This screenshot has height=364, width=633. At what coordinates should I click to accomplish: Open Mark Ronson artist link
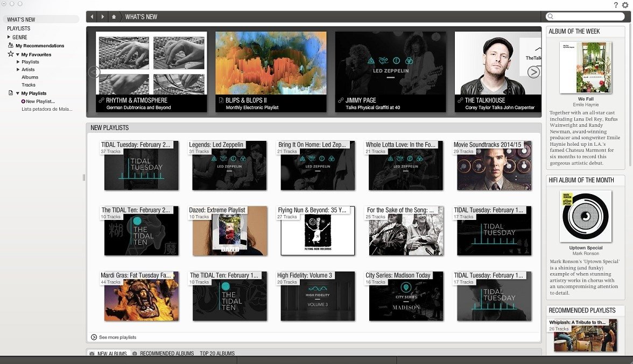click(586, 253)
